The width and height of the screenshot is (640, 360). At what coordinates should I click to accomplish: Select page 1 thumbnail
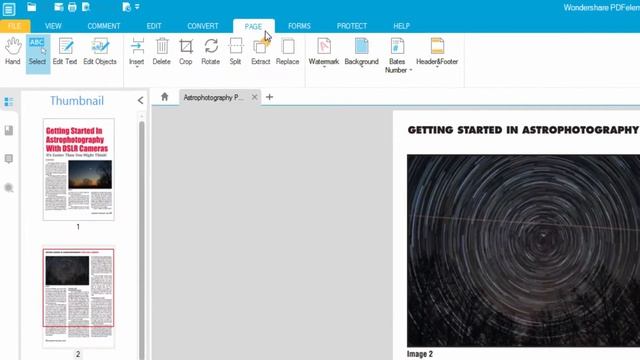tap(79, 169)
